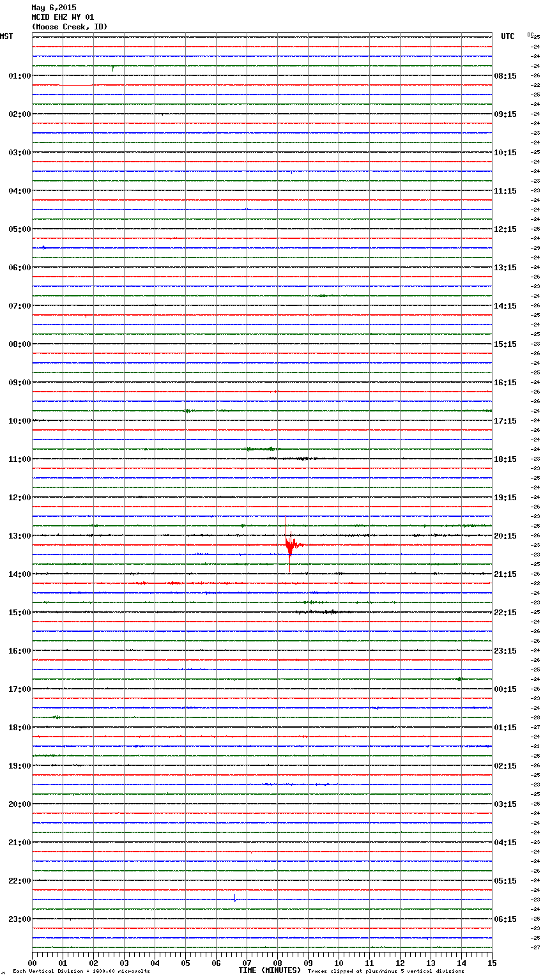Click the 'TIME (MINUTES)' axis title
543x980 pixels.
point(270,970)
